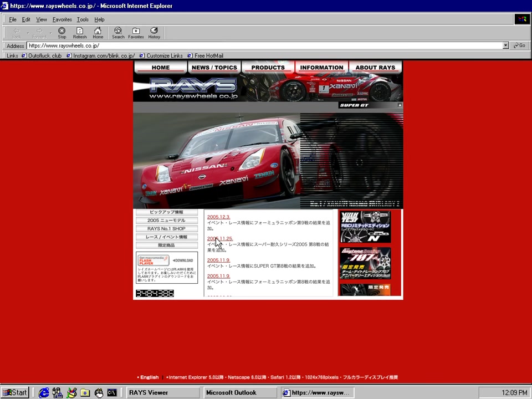Go to the browser Home page

coord(98,33)
